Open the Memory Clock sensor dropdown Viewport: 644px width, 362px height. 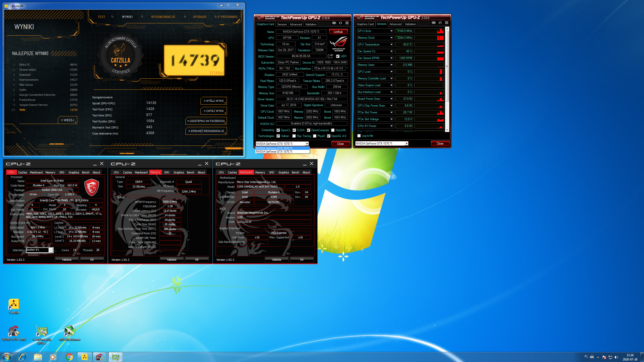pos(391,38)
